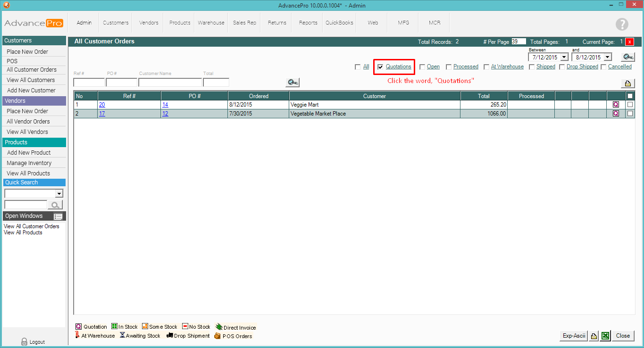Screen dimensions: 644x348
Task: Expand the Quick Search category dropdown
Action: 59,193
